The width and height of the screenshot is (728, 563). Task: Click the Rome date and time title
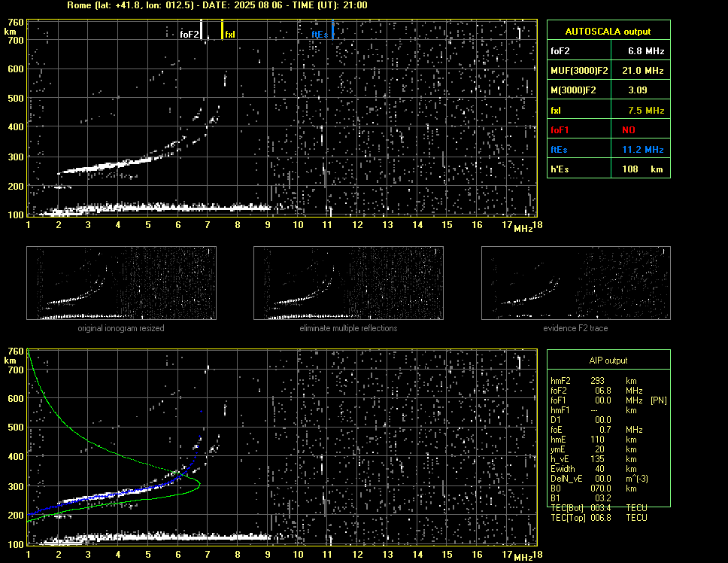click(217, 5)
